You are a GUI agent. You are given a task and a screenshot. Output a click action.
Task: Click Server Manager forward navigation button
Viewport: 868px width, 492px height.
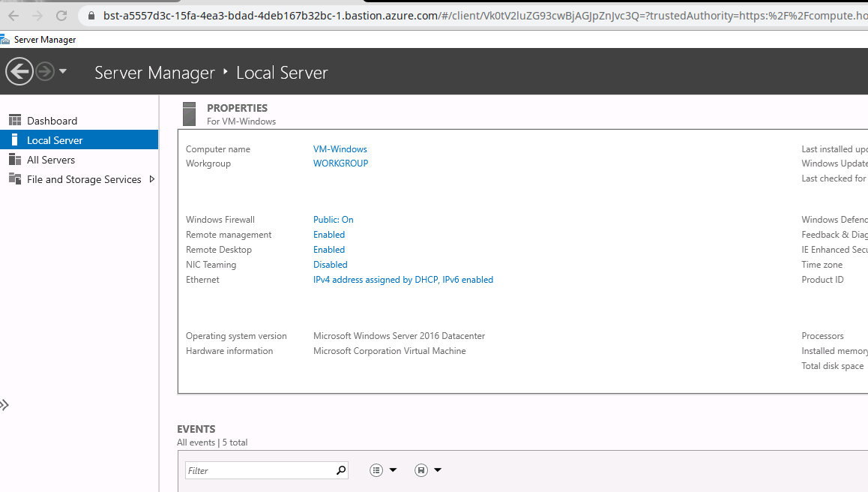45,71
